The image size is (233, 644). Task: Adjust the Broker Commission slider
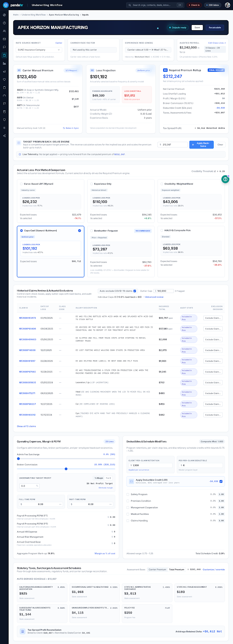(66, 469)
